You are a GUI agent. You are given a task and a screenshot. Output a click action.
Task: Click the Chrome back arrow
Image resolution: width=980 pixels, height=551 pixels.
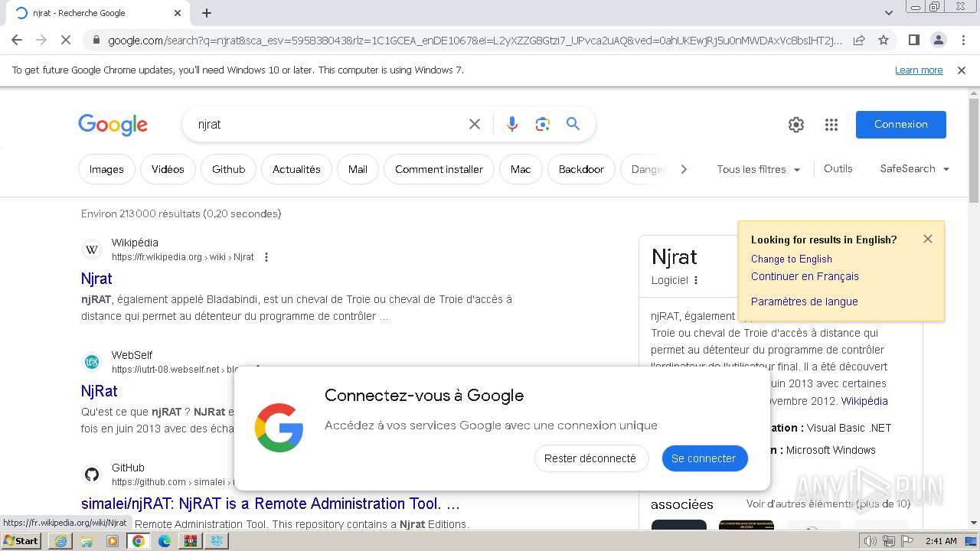(17, 40)
